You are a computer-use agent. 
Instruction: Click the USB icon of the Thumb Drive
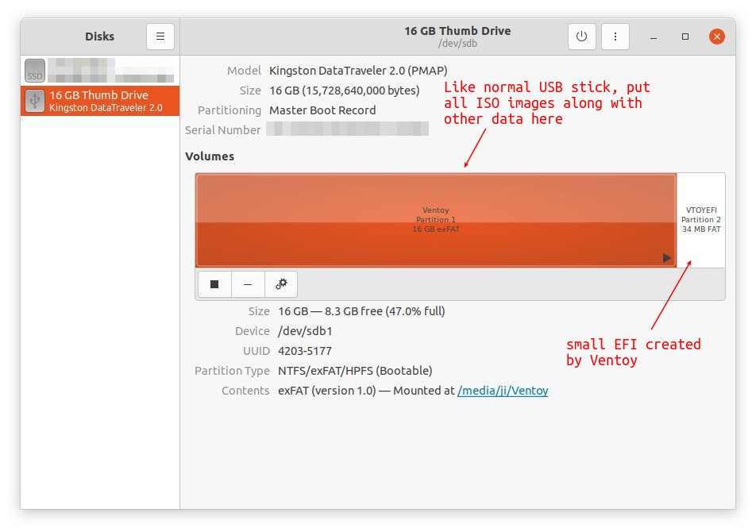[x=35, y=101]
